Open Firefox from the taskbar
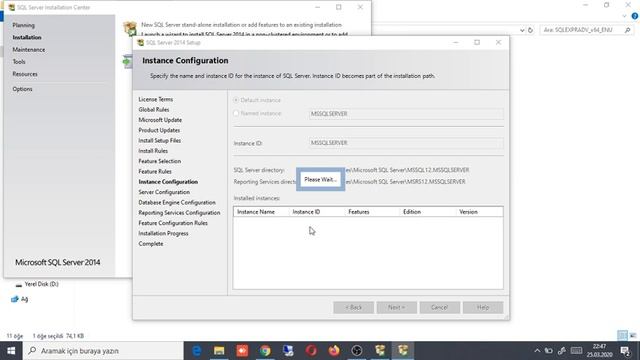The height and width of the screenshot is (360, 640). tap(334, 351)
